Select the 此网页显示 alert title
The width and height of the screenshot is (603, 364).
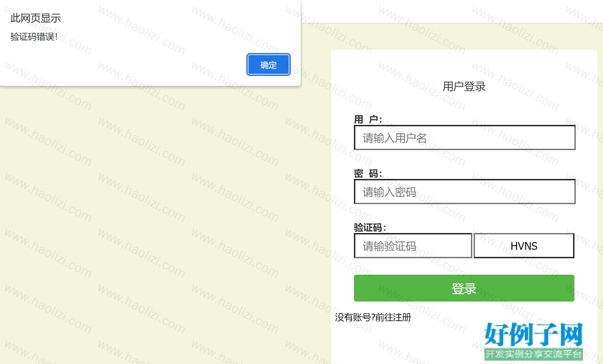(x=36, y=18)
